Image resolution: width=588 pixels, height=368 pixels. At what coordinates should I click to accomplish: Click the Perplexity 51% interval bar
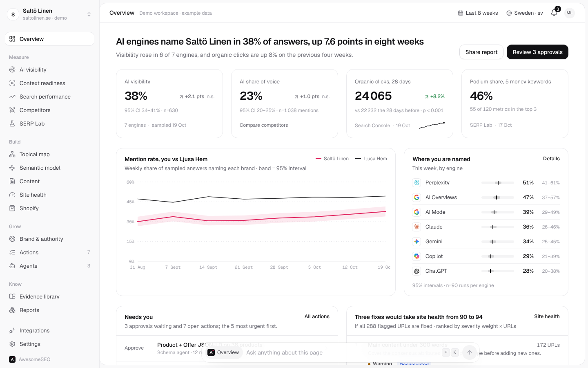[497, 183]
